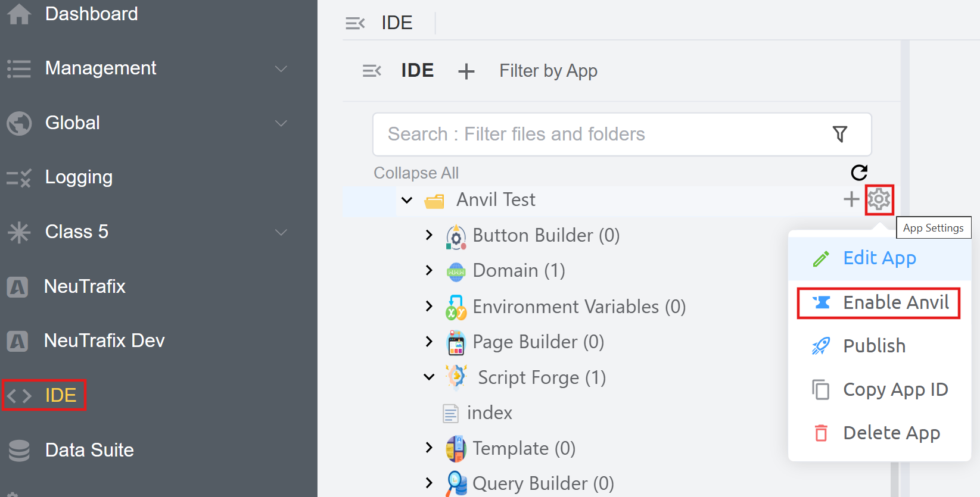Image resolution: width=980 pixels, height=497 pixels.
Task: Click the plus icon next to IDE heading
Action: 466,71
